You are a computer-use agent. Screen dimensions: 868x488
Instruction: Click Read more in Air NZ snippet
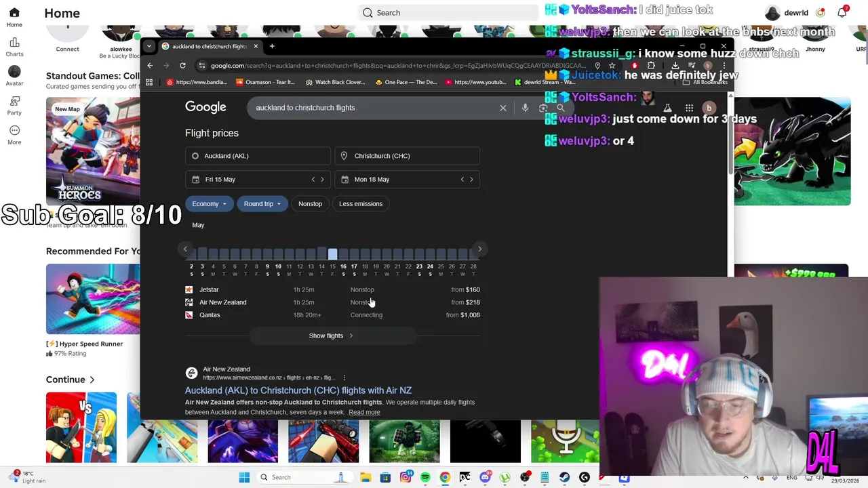364,412
